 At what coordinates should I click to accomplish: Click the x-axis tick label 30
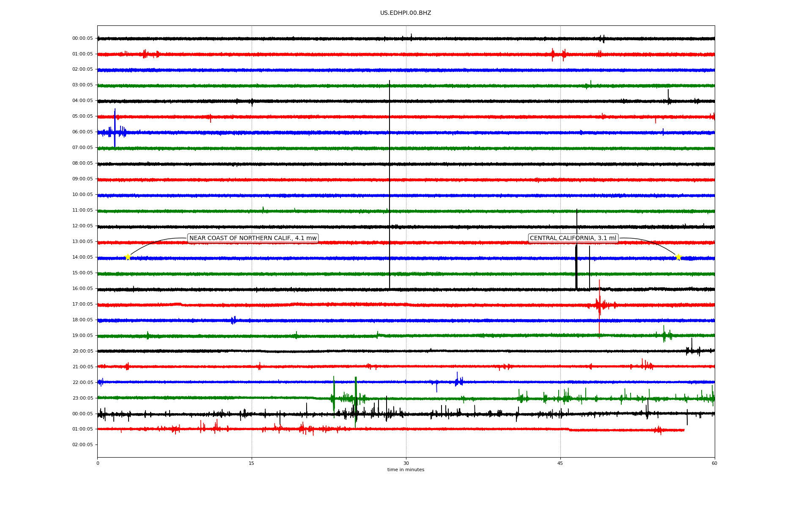point(406,464)
